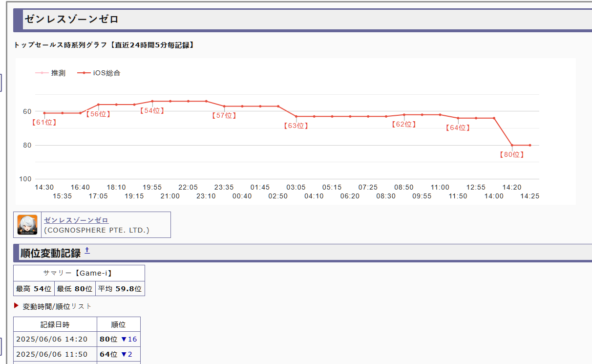The width and height of the screenshot is (592, 364).
Task: Click the 【57位】 data label on chart
Action: pyautogui.click(x=224, y=115)
